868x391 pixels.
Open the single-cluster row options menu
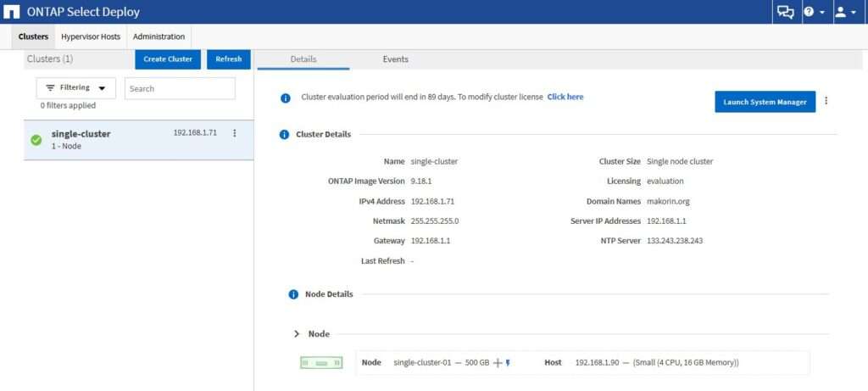(x=234, y=133)
